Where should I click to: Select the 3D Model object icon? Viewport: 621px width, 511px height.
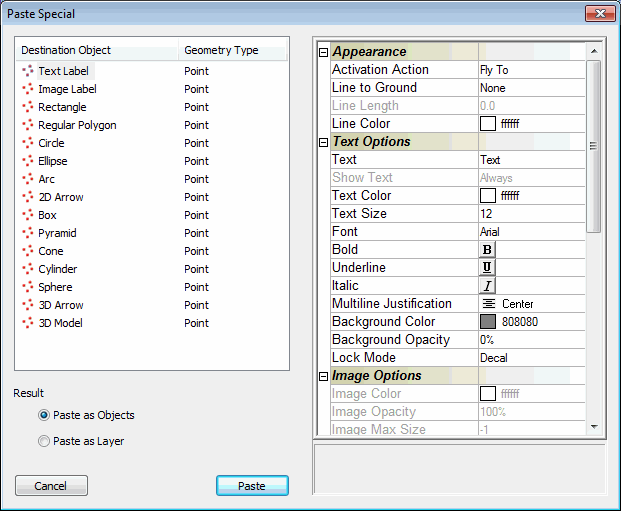27,323
